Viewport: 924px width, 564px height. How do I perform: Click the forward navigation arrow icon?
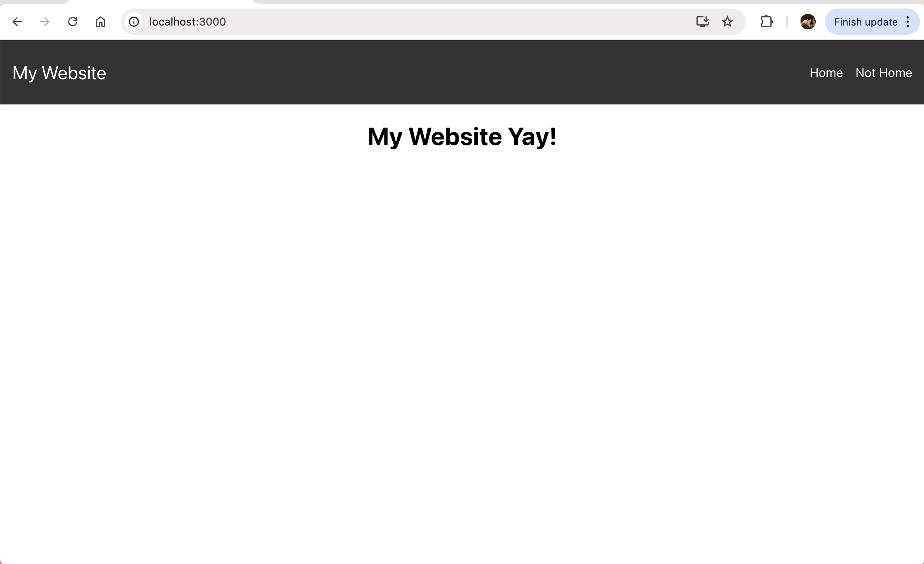(45, 22)
